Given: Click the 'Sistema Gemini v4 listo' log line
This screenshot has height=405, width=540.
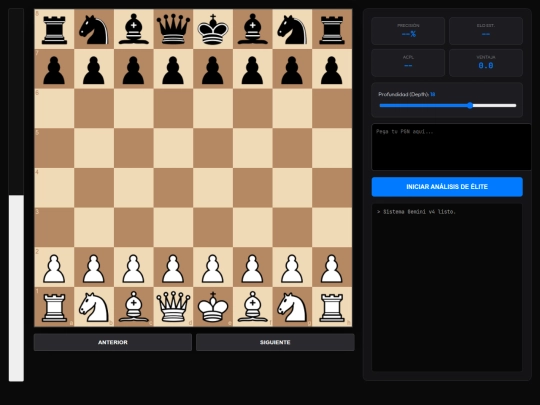Looking at the screenshot, I should point(416,212).
